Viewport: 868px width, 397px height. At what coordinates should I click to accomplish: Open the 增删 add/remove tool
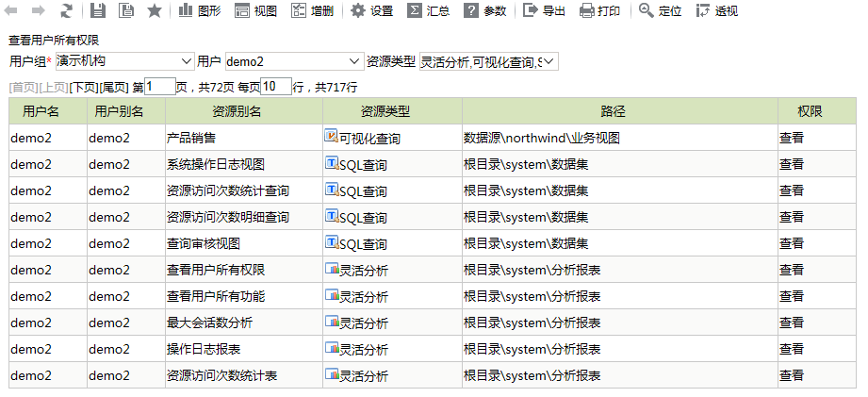pos(312,10)
